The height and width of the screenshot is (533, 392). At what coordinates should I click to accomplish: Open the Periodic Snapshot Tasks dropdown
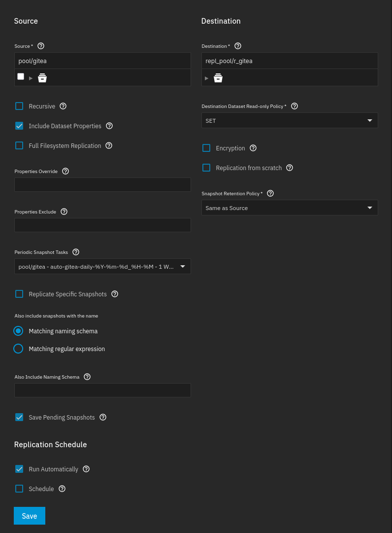click(102, 266)
